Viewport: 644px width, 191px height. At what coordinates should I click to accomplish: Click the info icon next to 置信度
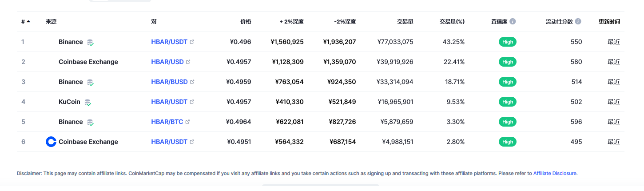click(513, 21)
